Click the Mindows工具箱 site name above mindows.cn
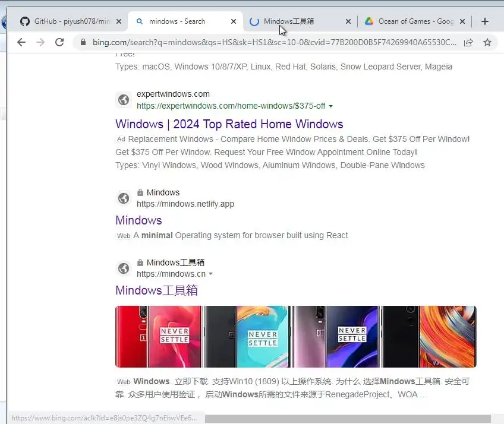 pos(175,262)
